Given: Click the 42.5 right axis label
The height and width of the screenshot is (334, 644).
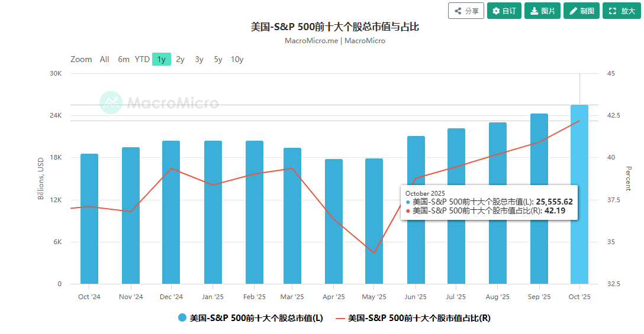Looking at the screenshot, I should point(614,116).
